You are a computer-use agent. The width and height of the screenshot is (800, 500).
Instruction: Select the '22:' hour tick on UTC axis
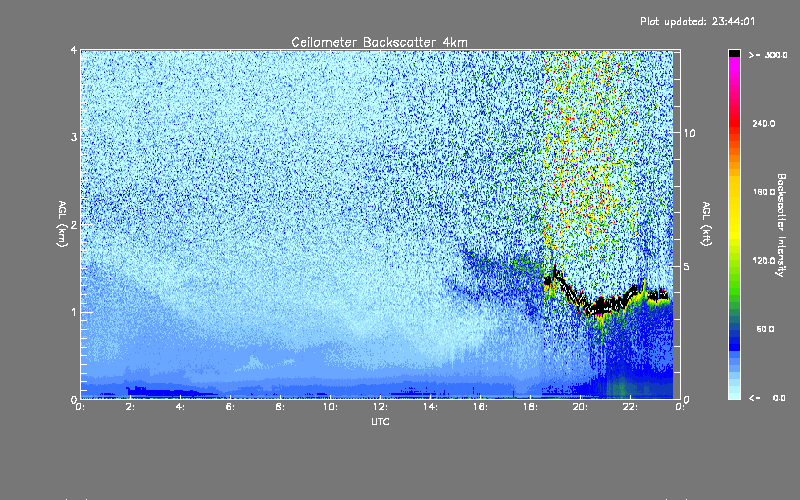(x=630, y=407)
